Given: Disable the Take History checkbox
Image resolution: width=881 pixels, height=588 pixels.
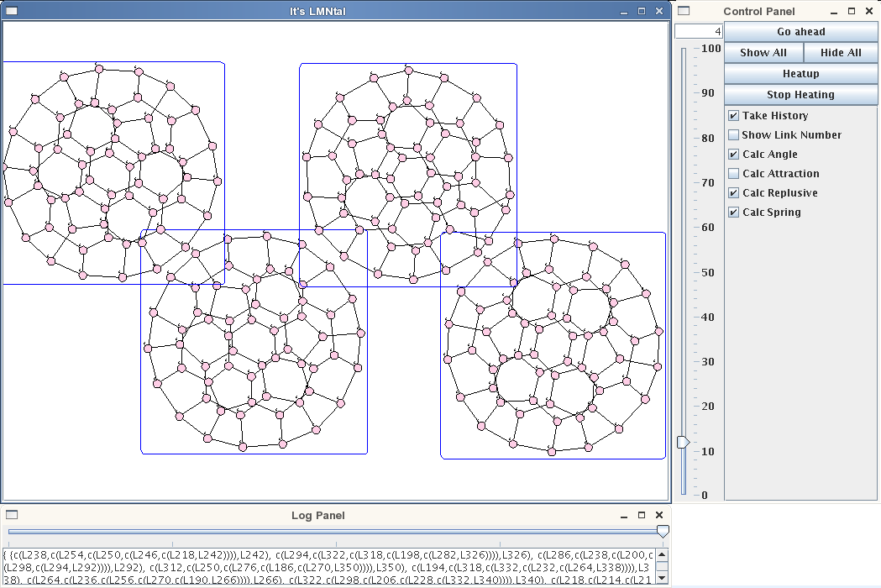Looking at the screenshot, I should pyautogui.click(x=734, y=116).
